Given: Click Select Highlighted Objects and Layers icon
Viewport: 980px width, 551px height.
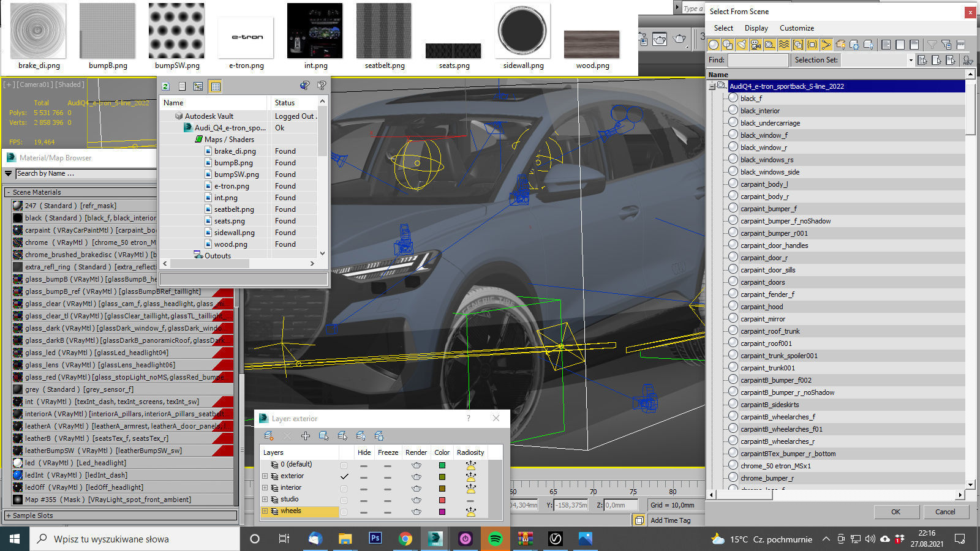Looking at the screenshot, I should [324, 436].
